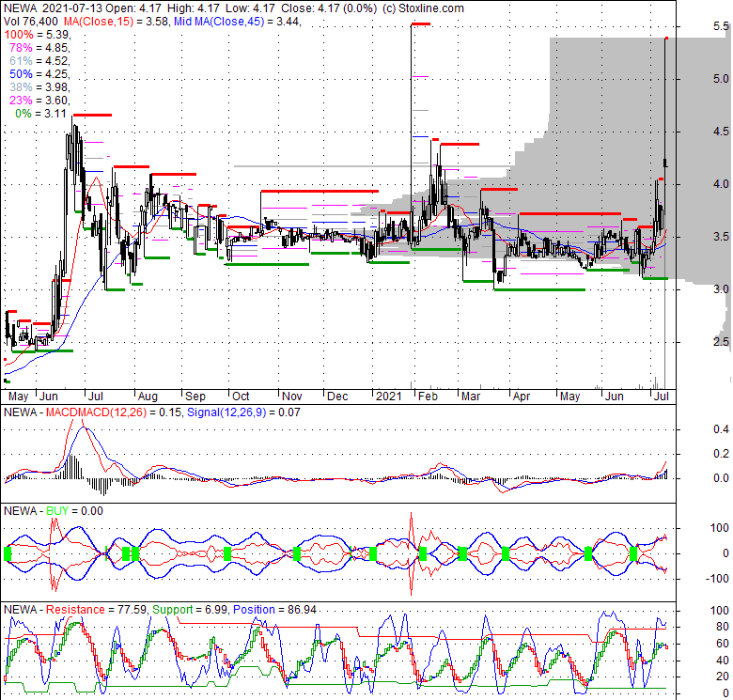The height and width of the screenshot is (700, 733).
Task: Click the '0.0' MACD axis label
Action: pyautogui.click(x=721, y=478)
